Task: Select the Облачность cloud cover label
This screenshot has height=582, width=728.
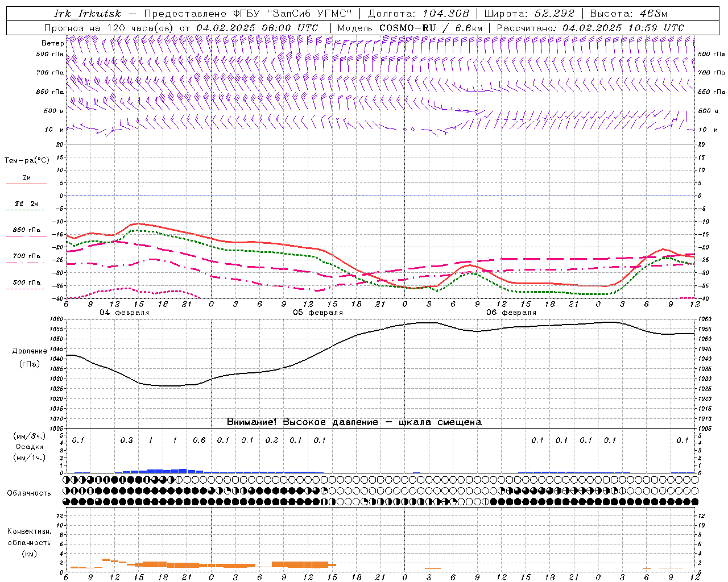Action: pos(29,493)
